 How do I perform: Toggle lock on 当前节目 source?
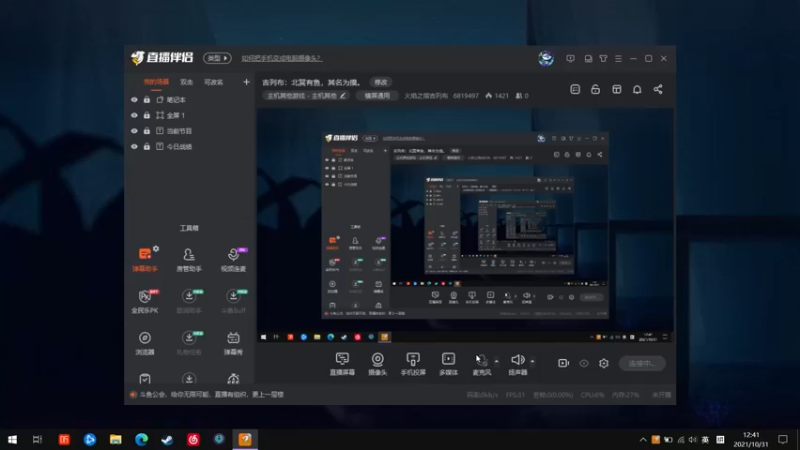tap(147, 131)
